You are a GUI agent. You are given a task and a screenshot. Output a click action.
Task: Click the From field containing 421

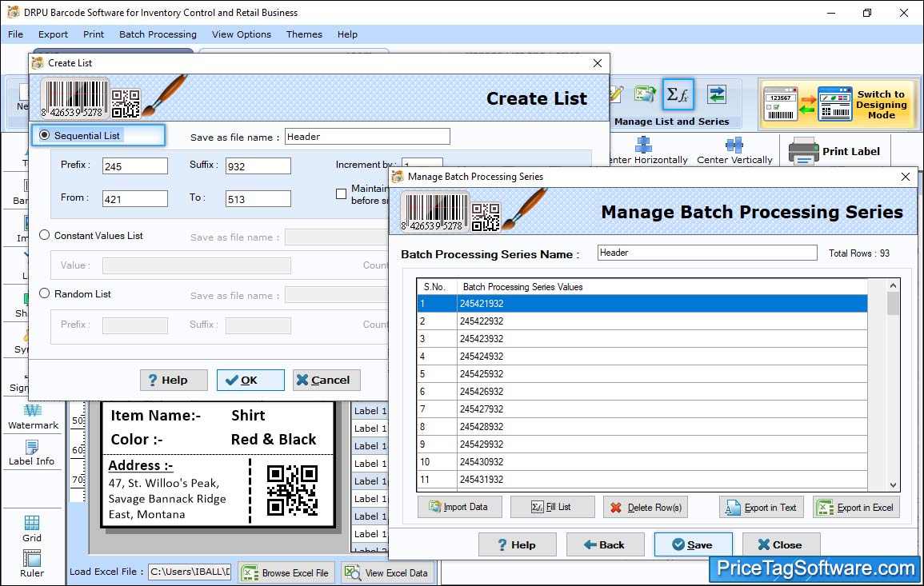[x=135, y=199]
